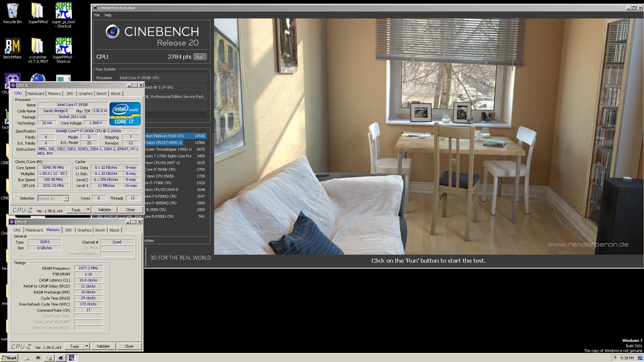Click Close button in upper CPU-Z window
644x362 pixels.
coord(130,210)
